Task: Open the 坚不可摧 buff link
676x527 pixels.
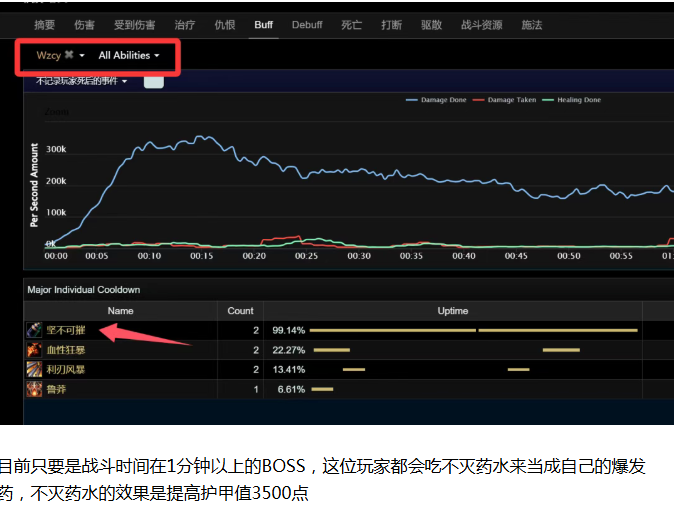Action: (x=67, y=330)
